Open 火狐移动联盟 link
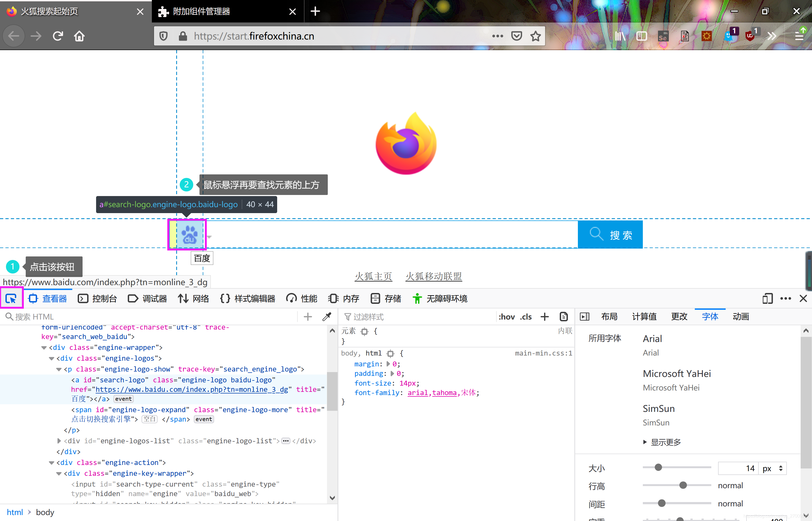 (x=434, y=276)
